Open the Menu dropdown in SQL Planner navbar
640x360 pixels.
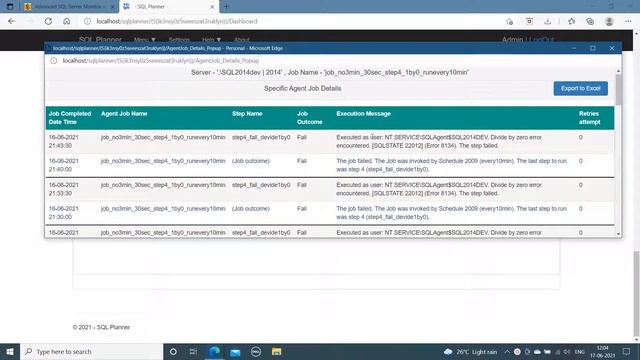(144, 40)
